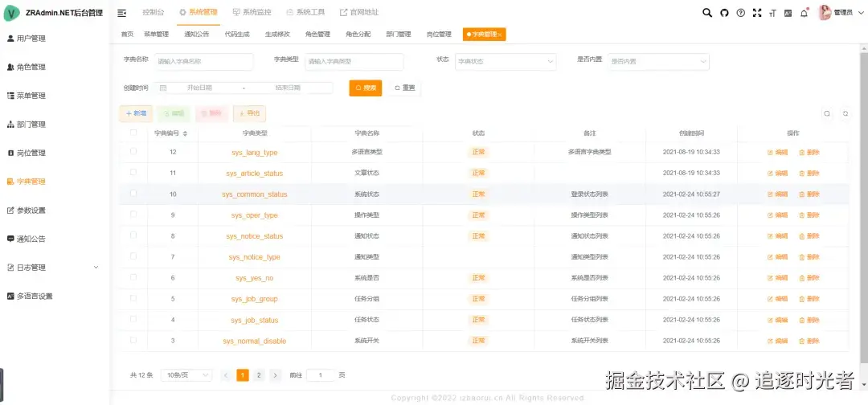Check the checkbox for sys_lang_type row
868x405 pixels.
pos(133,151)
